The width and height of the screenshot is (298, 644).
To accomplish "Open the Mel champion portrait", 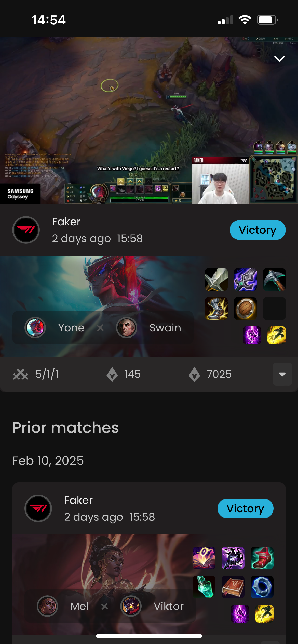I will [x=47, y=606].
